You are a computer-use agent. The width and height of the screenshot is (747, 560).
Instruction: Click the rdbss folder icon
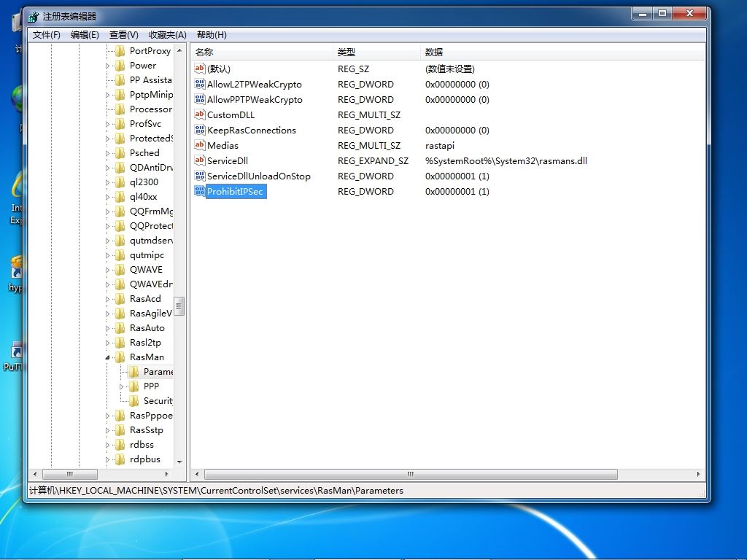coord(120,445)
